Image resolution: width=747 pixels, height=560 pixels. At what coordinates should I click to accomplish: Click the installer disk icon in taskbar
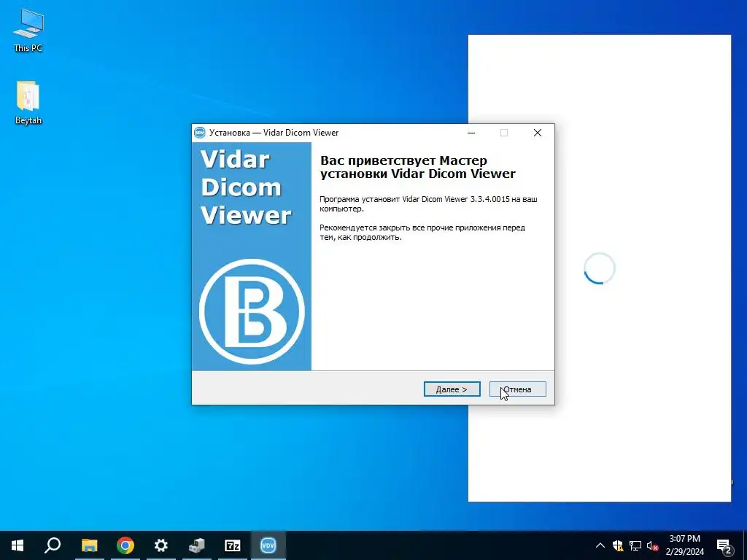click(x=197, y=545)
